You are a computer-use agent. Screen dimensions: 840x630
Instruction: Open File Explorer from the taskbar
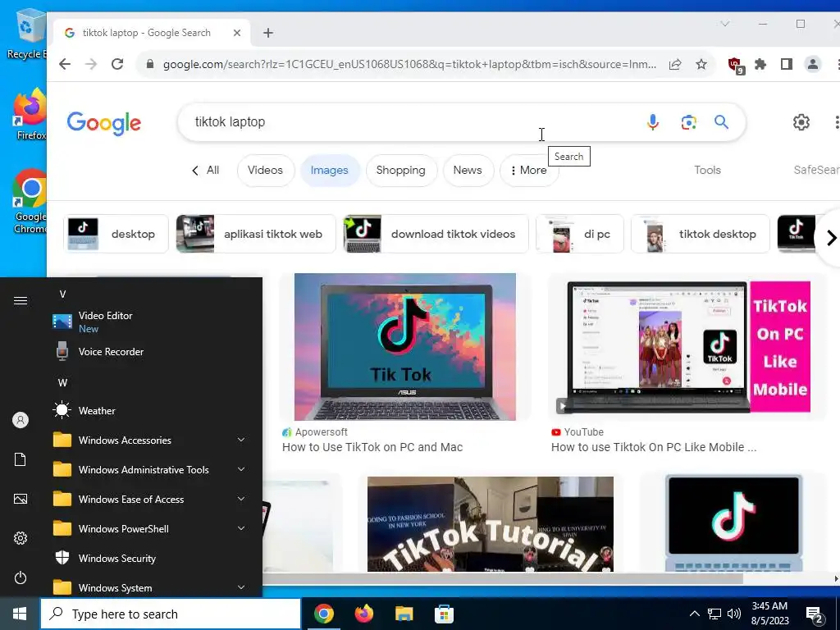pyautogui.click(x=404, y=614)
